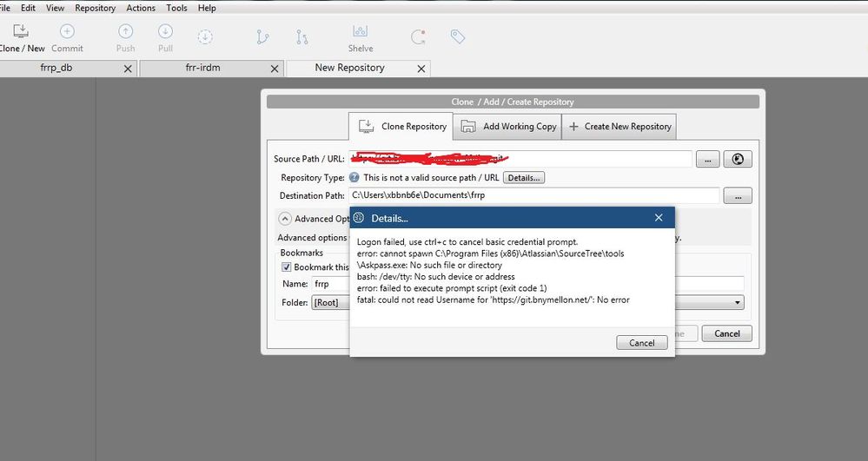Click the Tag toolbar icon
This screenshot has width=868, height=461.
457,37
